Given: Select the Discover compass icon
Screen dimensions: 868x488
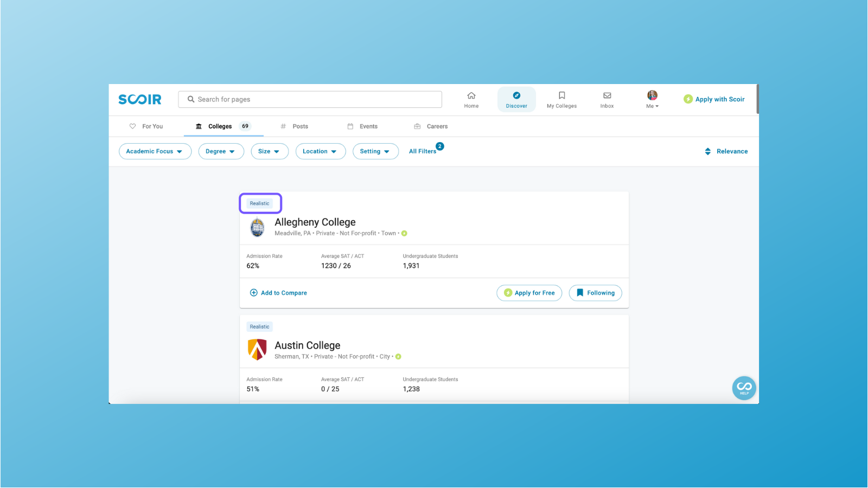Looking at the screenshot, I should click(516, 98).
